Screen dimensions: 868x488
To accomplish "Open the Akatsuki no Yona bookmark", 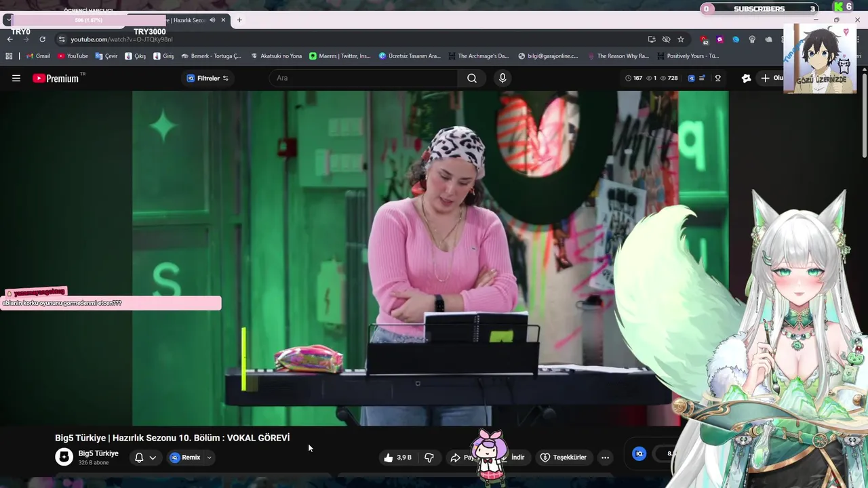I will [276, 56].
